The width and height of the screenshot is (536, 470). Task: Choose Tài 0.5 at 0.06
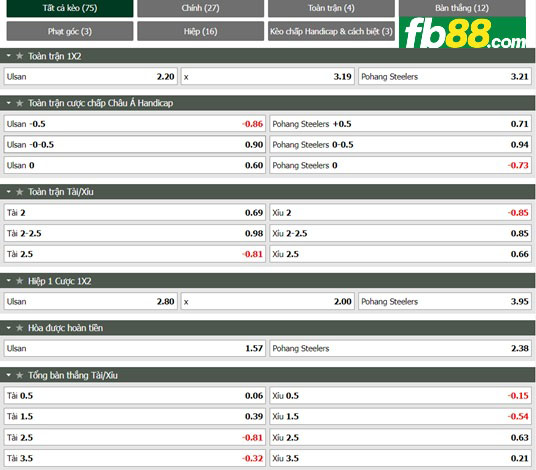[x=135, y=395]
